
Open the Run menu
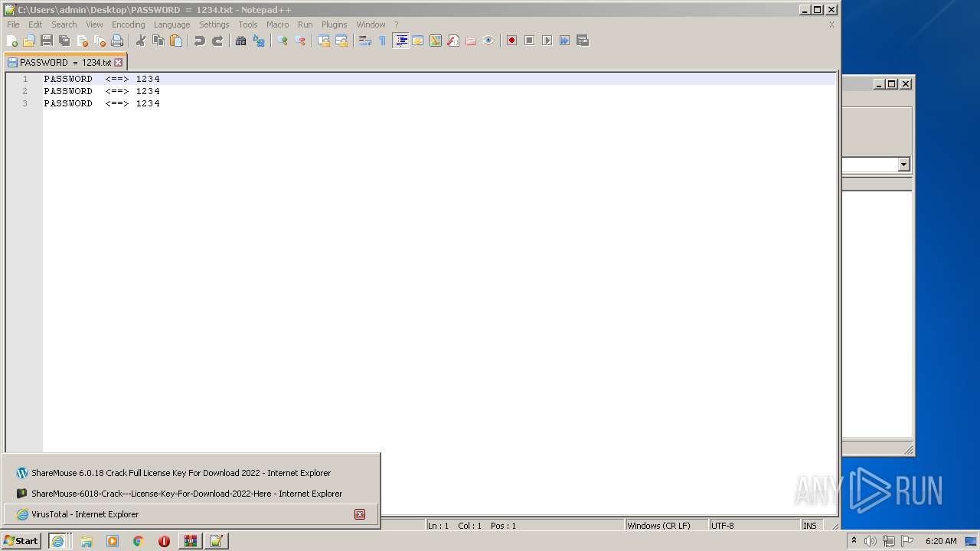305,24
